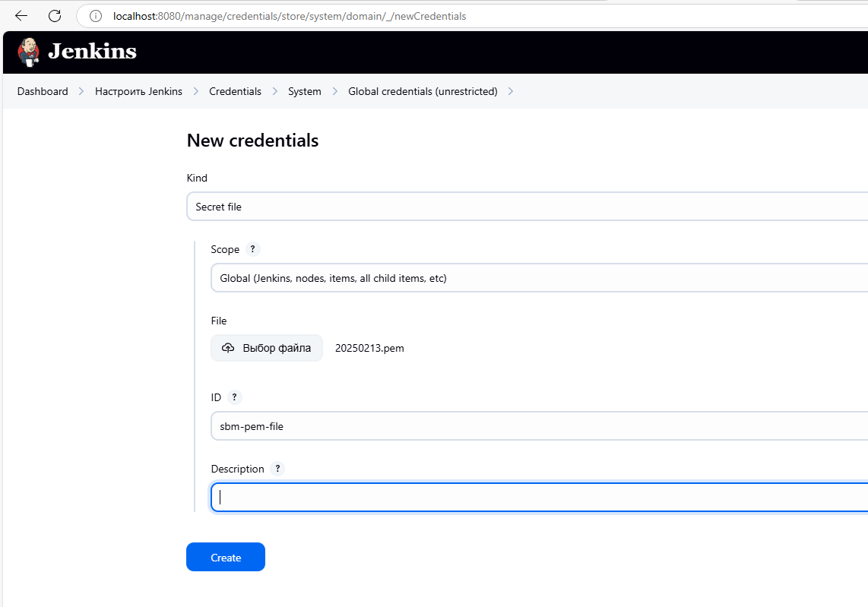
Task: Open the Kind dropdown showing Secret file
Action: (x=524, y=207)
